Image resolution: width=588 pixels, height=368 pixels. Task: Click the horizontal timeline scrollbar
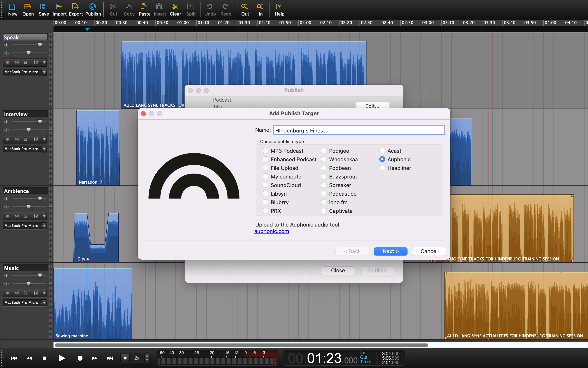click(241, 345)
